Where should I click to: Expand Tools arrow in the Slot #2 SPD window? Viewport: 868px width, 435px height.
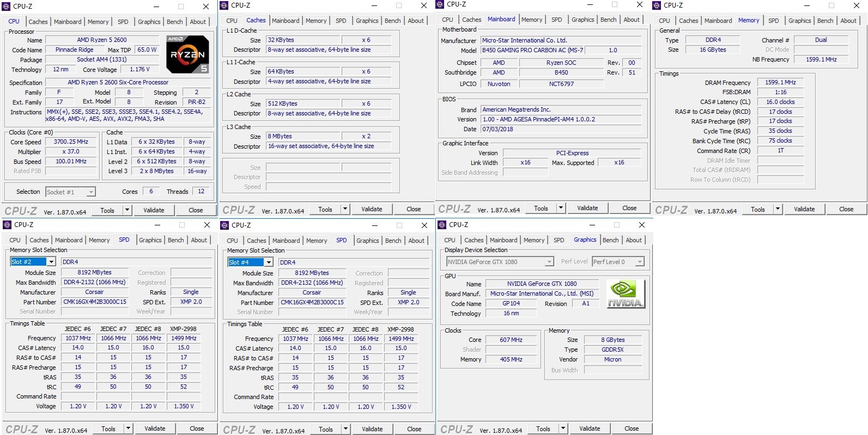(x=129, y=428)
